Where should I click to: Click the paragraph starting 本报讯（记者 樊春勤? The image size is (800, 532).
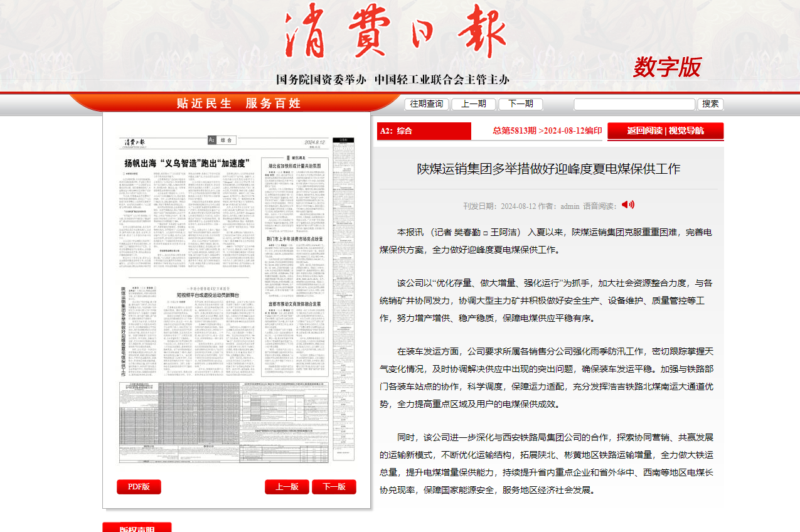(546, 241)
